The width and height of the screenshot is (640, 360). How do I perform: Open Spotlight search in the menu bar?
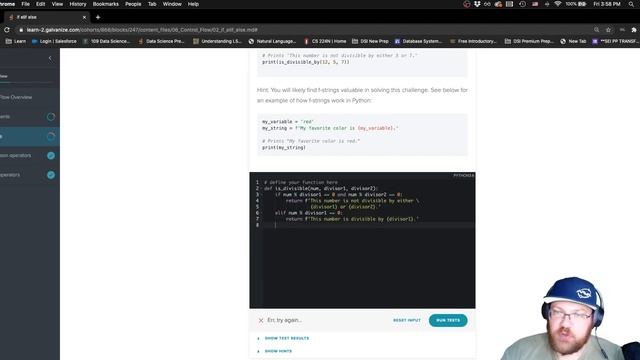(631, 4)
